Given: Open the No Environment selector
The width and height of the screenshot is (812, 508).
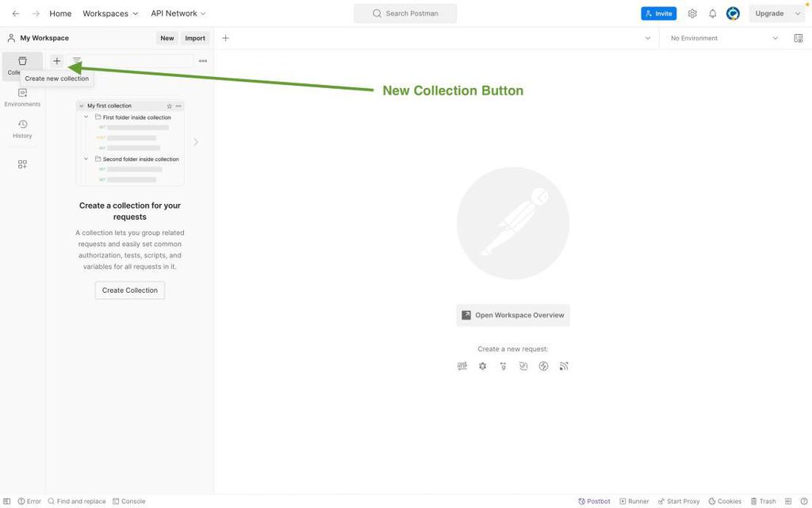Looking at the screenshot, I should [x=724, y=38].
